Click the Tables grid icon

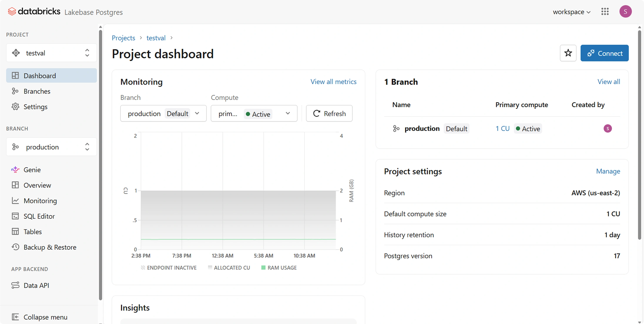[15, 232]
